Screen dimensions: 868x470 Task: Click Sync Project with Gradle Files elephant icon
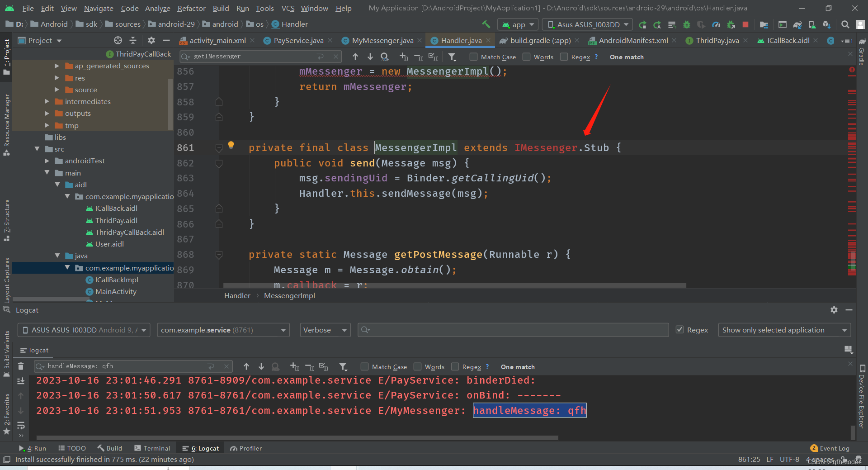click(797, 24)
